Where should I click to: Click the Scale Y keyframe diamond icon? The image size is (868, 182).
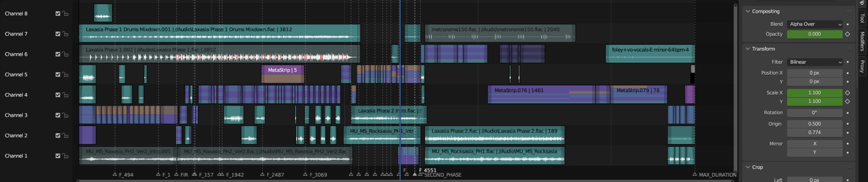[847, 101]
